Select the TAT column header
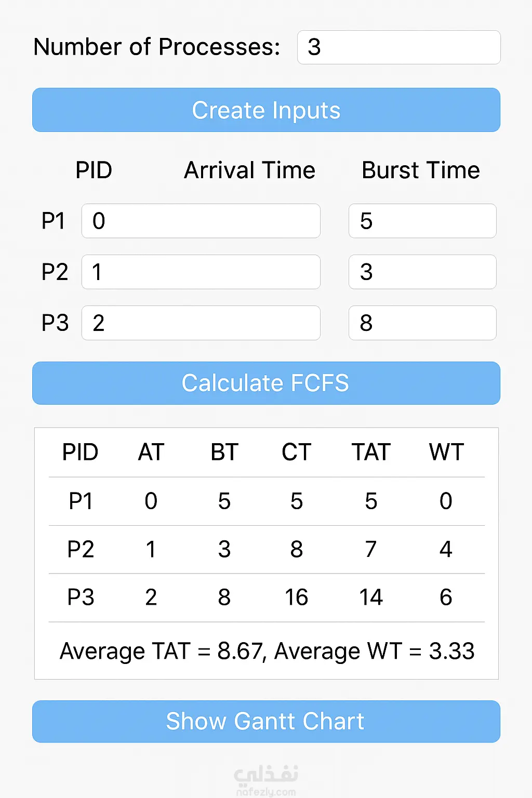This screenshot has width=532, height=798. coord(370,452)
